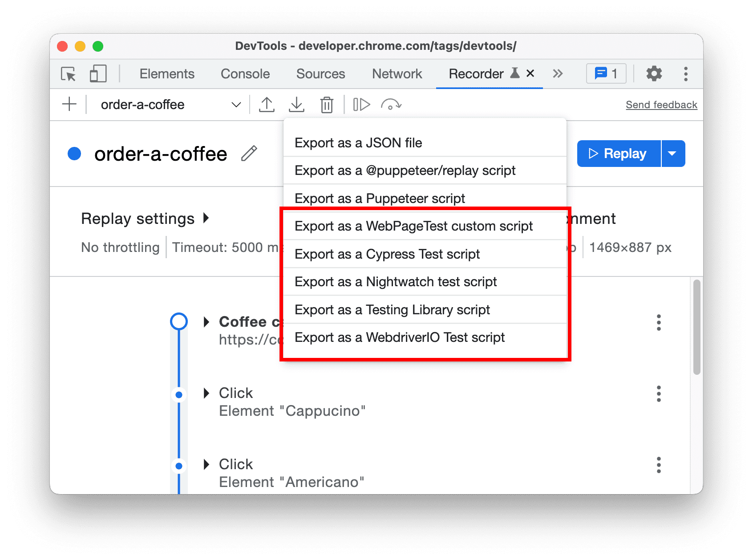Open the Replay button dropdown arrow

pos(672,153)
